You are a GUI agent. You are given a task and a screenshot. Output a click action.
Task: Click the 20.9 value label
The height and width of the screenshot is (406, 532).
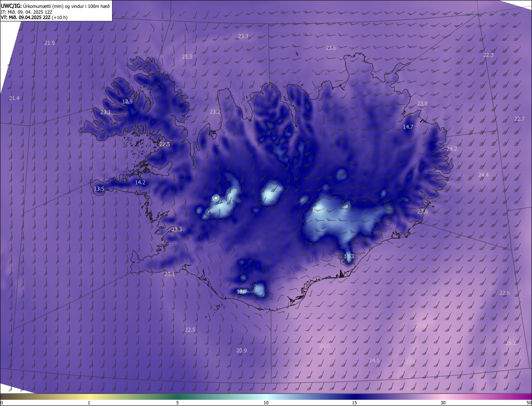[x=241, y=350]
